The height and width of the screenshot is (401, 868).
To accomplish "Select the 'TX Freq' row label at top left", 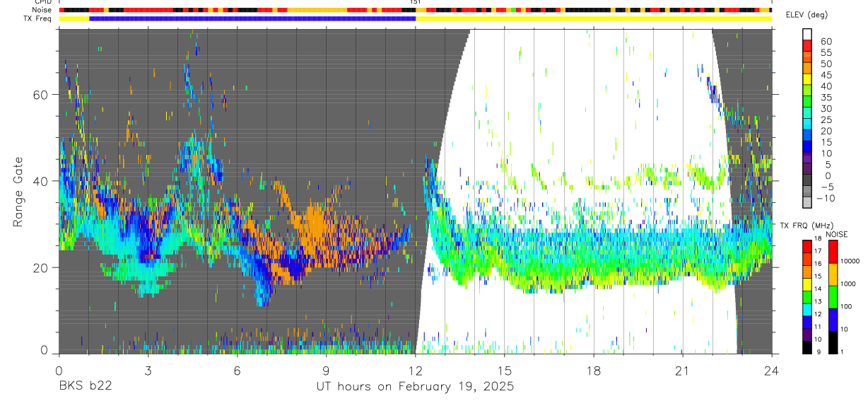I will coord(39,19).
